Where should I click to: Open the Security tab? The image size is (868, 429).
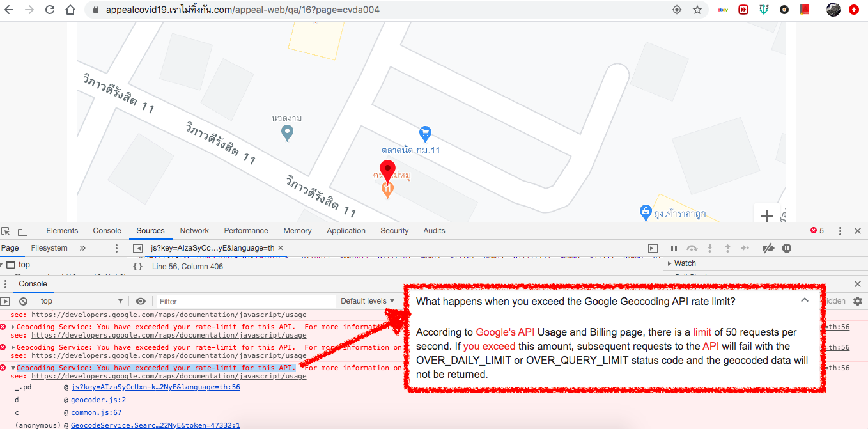[x=394, y=231]
